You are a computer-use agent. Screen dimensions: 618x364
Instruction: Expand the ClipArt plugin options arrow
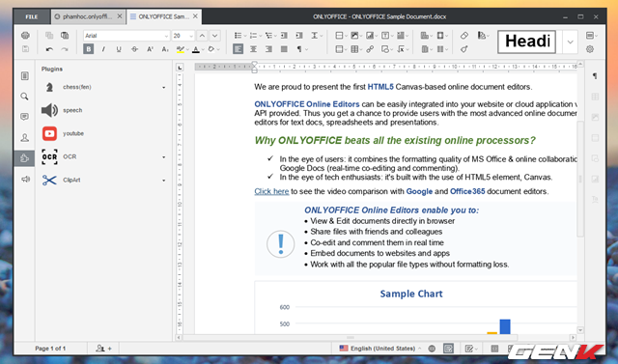(x=164, y=181)
